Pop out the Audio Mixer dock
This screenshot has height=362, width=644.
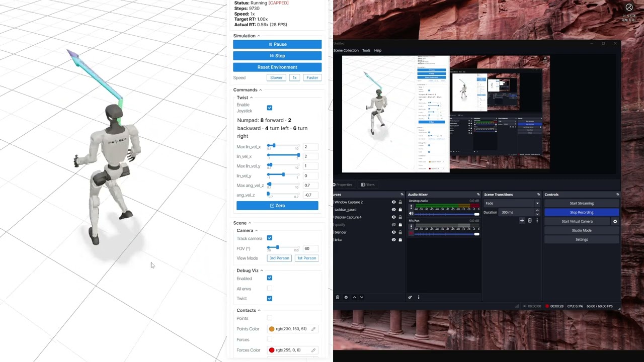(x=478, y=195)
